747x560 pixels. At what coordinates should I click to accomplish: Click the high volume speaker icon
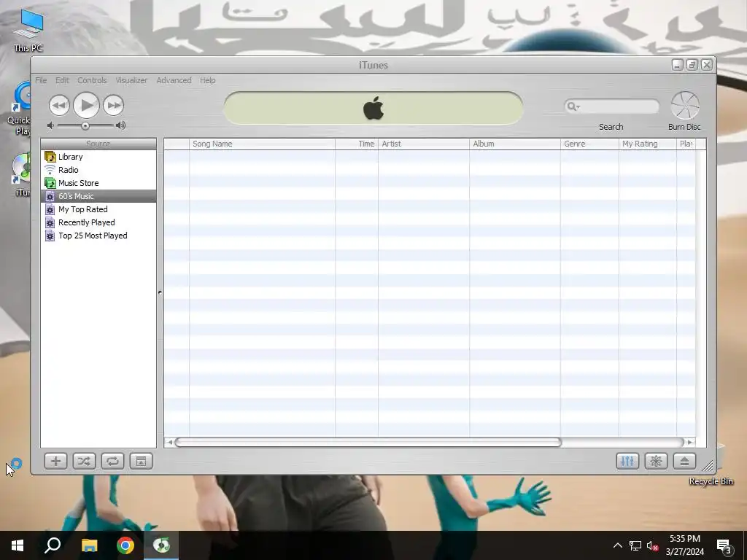coord(120,125)
